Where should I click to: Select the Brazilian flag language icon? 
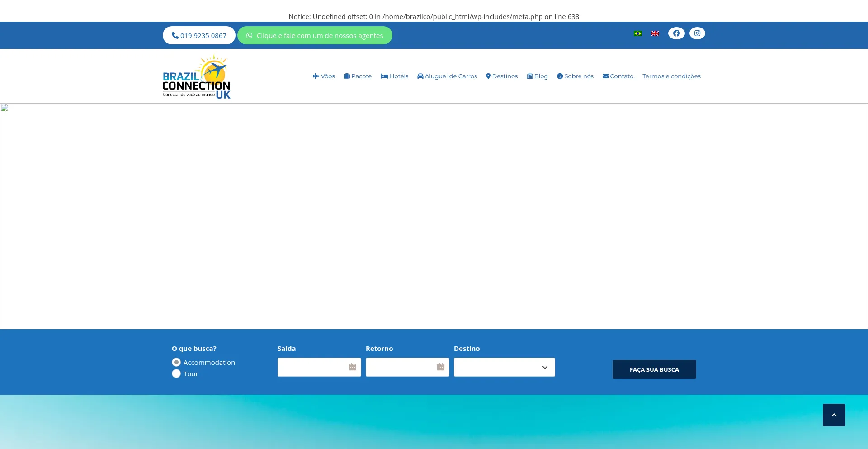click(x=637, y=33)
